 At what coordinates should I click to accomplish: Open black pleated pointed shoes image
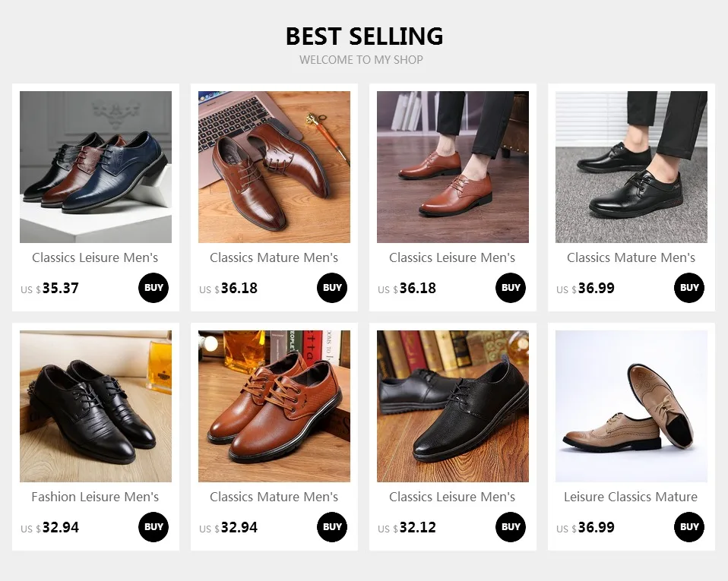click(96, 406)
